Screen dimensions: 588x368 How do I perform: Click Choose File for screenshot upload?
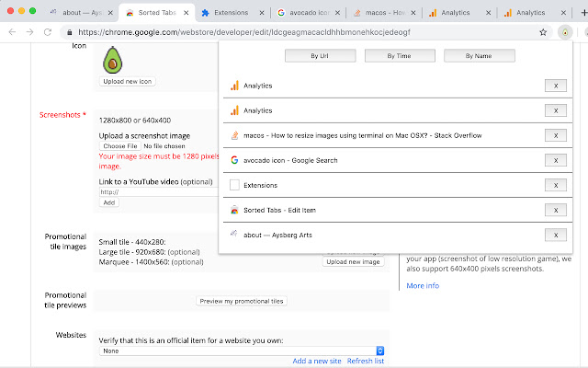point(120,146)
